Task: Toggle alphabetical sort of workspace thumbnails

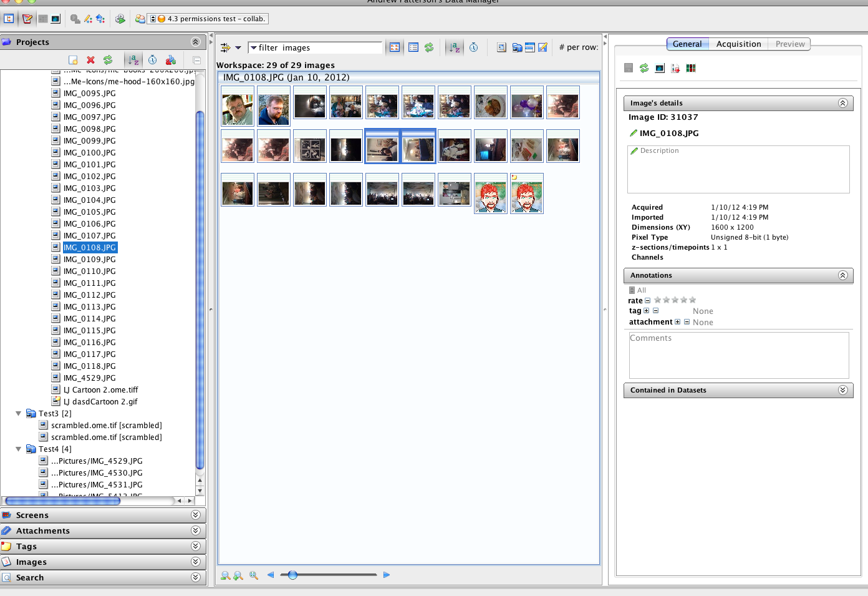Action: click(x=455, y=47)
